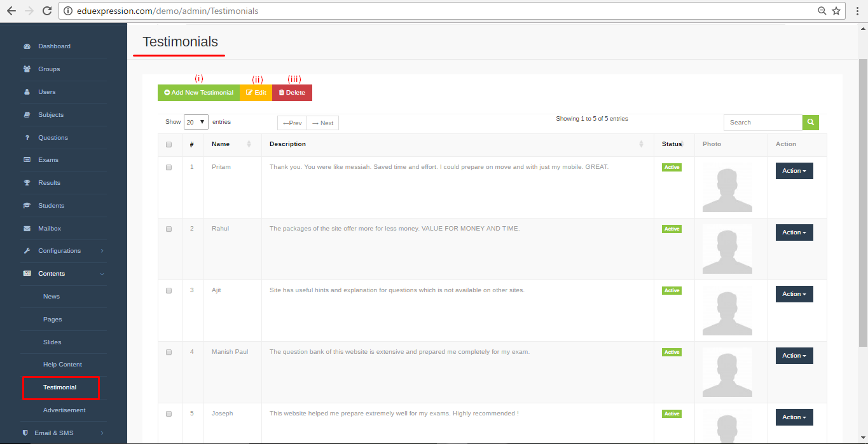Click Pritam's photo thumbnail
The height and width of the screenshot is (444, 868).
(727, 187)
